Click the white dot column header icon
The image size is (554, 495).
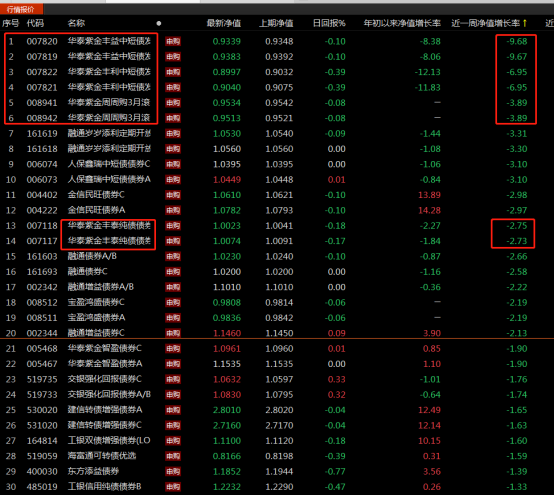[x=159, y=23]
